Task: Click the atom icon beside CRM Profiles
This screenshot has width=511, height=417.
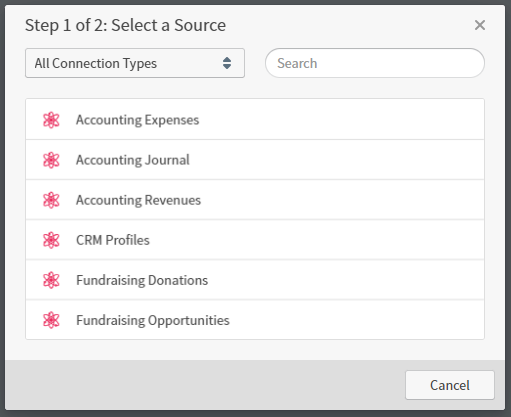Action: (51, 240)
